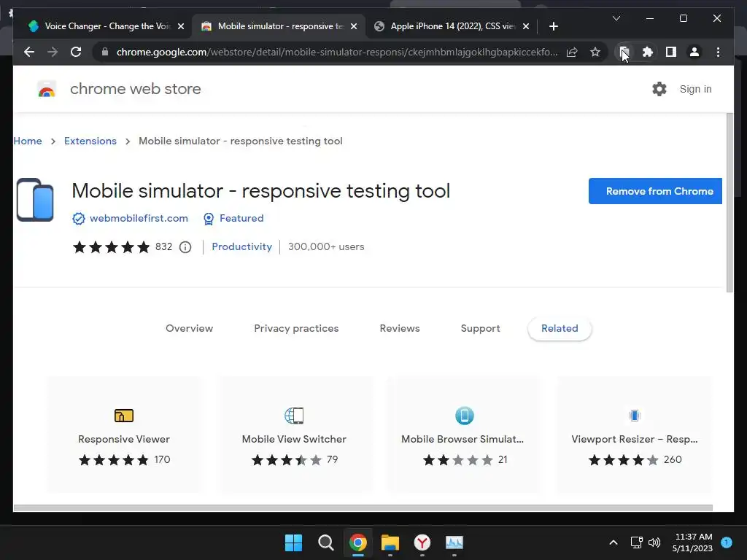Close the Mobile simulator tab
Image resolution: width=747 pixels, height=560 pixels.
pos(354,26)
